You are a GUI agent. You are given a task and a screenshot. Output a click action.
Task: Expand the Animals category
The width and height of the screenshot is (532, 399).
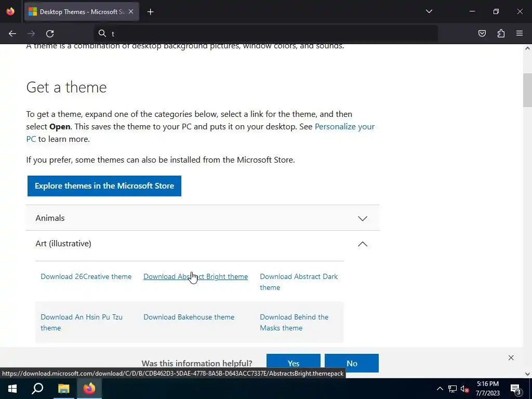(203, 218)
